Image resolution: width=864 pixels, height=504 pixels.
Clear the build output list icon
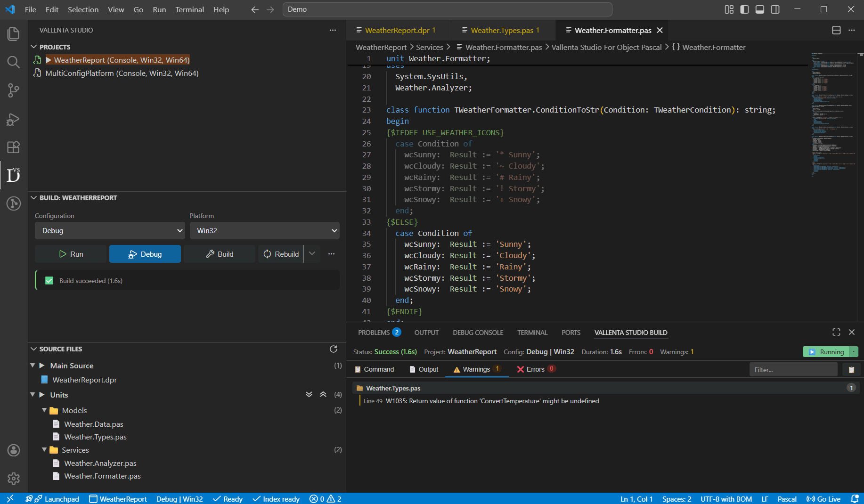tap(851, 370)
